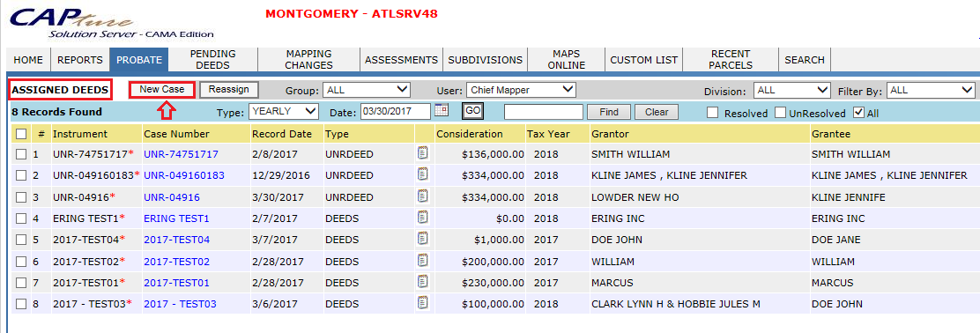Open the User dropdown showing Chief Mapper
Viewport: 980px width, 333px height.
[x=521, y=90]
